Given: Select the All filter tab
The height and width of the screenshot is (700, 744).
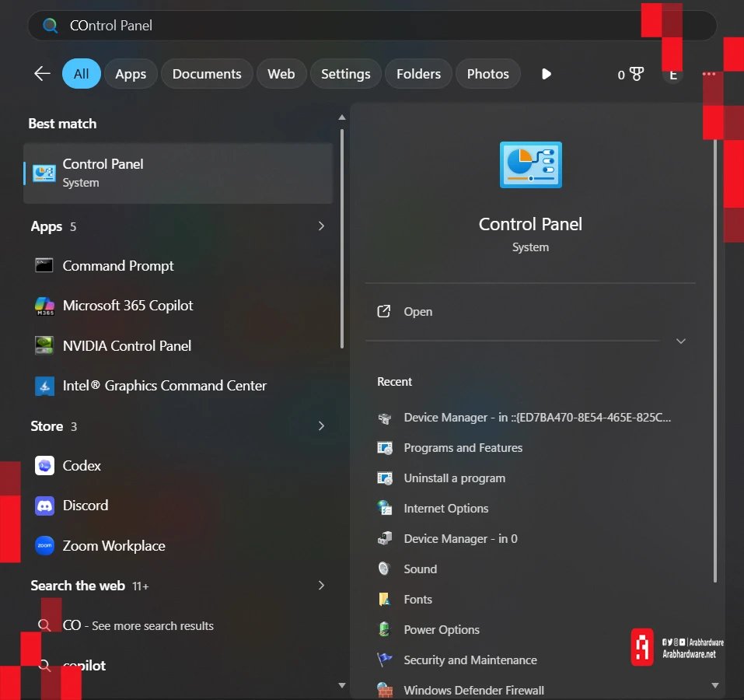Looking at the screenshot, I should [x=81, y=74].
